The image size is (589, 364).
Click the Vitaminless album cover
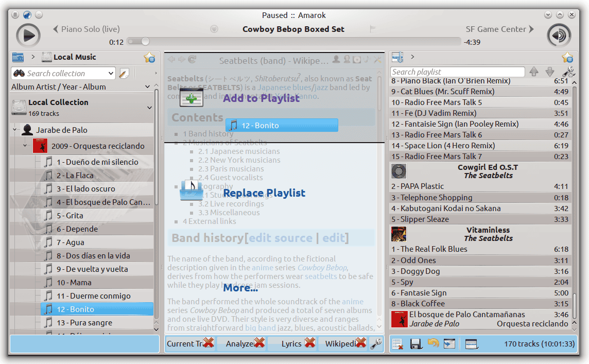(x=399, y=234)
